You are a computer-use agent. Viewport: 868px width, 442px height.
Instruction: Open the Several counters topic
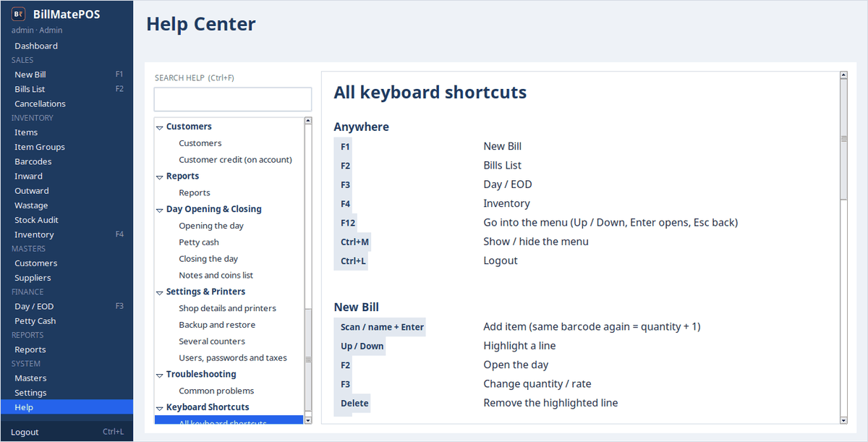pyautogui.click(x=212, y=341)
